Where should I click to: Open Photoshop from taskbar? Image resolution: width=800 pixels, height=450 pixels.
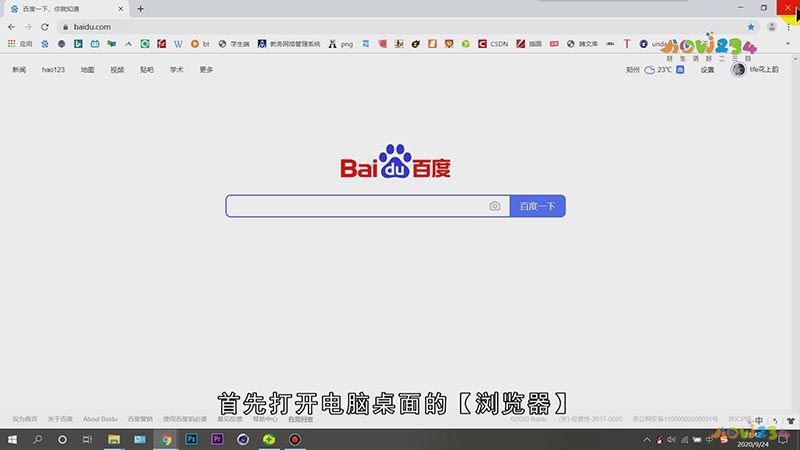(191, 439)
